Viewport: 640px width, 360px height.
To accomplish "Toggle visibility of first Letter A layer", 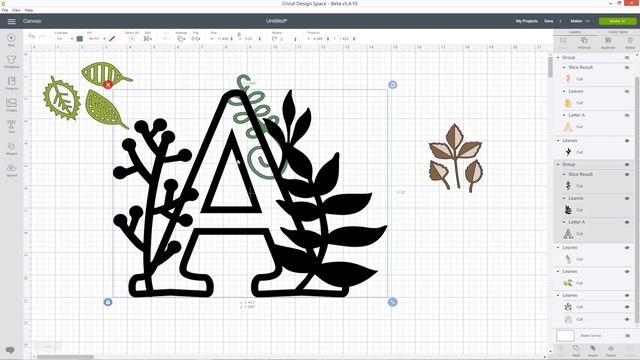I will click(627, 116).
